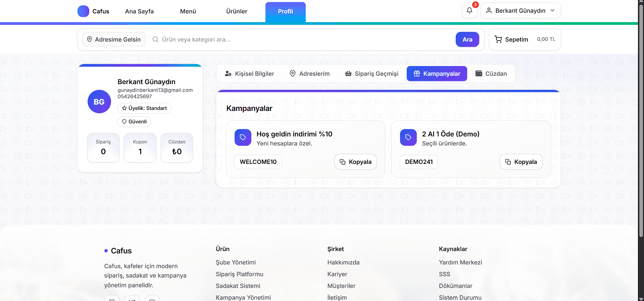Viewport: 644px width, 301px height.
Task: Switch to the Kişisel Bilgiler tab
Action: tap(249, 74)
